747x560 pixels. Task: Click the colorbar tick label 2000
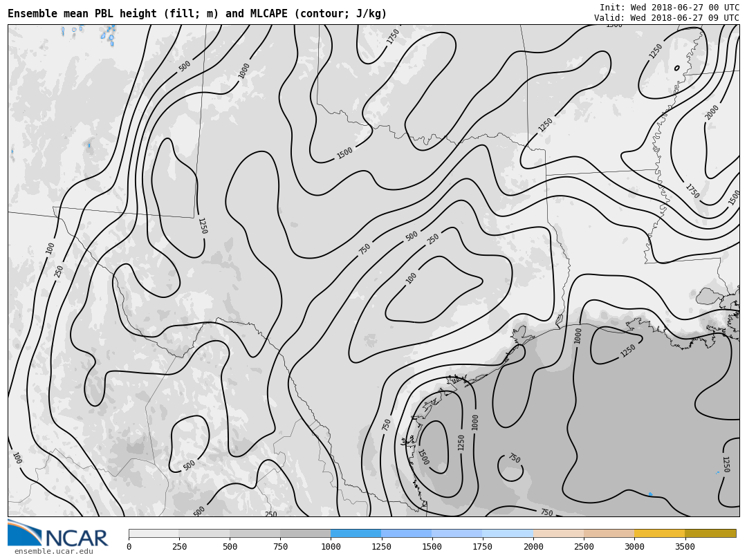click(x=533, y=547)
